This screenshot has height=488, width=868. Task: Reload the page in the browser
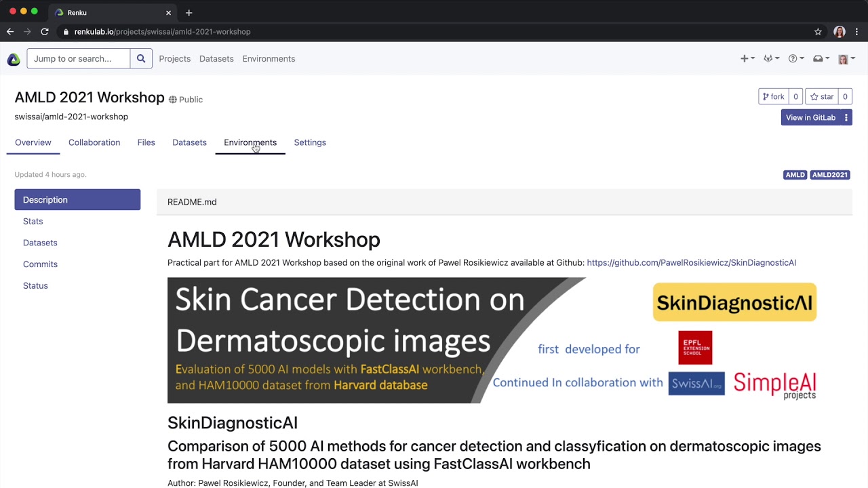(x=45, y=32)
